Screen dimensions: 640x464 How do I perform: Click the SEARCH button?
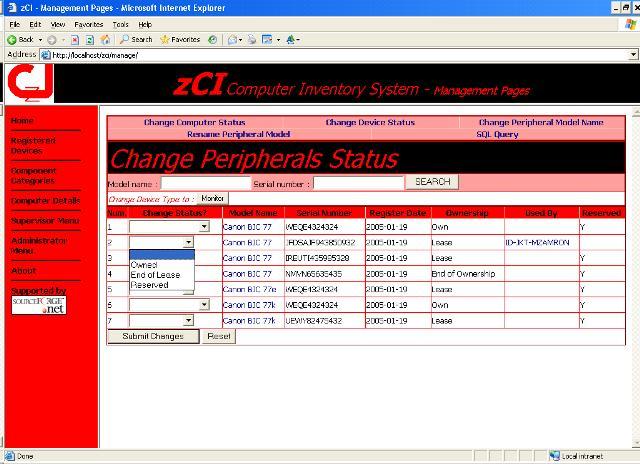tap(432, 182)
